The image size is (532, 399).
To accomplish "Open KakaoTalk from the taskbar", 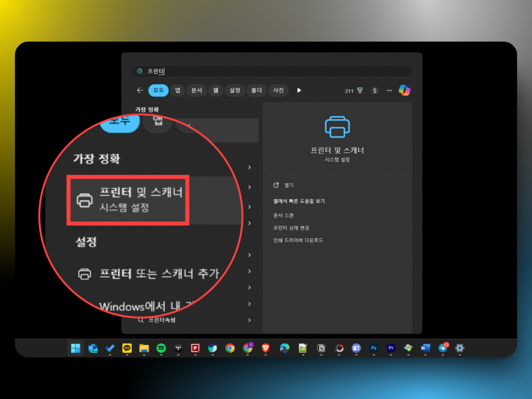I will click(x=127, y=348).
